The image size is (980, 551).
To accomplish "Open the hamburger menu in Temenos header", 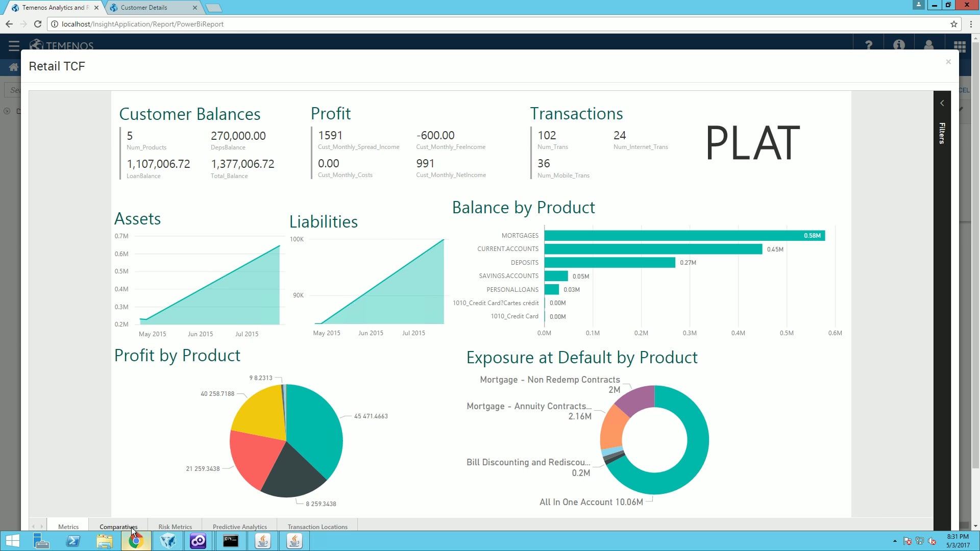I will pyautogui.click(x=14, y=45).
